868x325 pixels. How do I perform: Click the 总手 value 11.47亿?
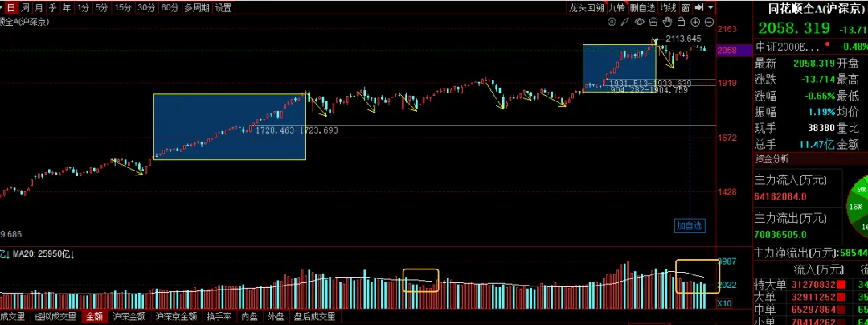pyautogui.click(x=817, y=145)
